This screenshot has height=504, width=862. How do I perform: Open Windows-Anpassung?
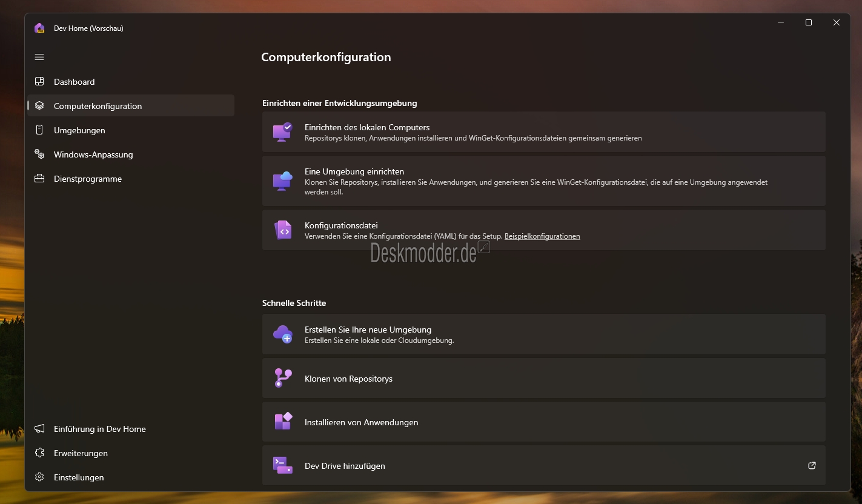[131, 154]
